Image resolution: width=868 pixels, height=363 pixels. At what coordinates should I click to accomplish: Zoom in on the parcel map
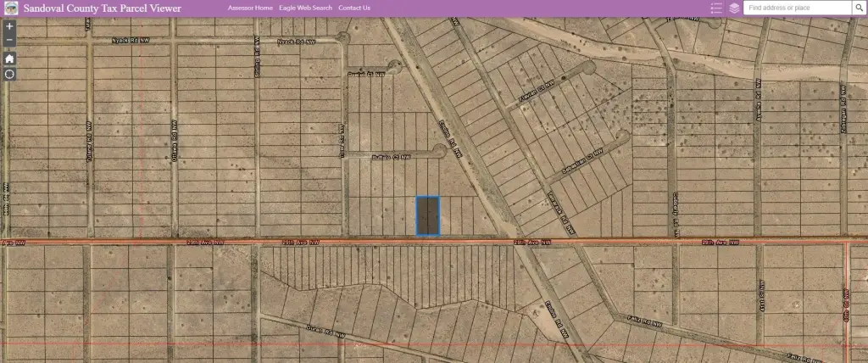click(x=9, y=26)
